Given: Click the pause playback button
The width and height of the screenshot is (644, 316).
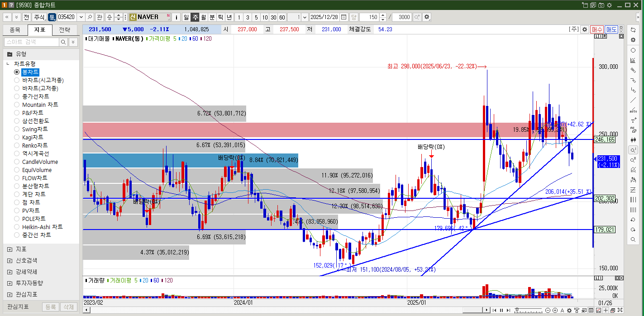Looking at the screenshot, I should tap(501, 310).
